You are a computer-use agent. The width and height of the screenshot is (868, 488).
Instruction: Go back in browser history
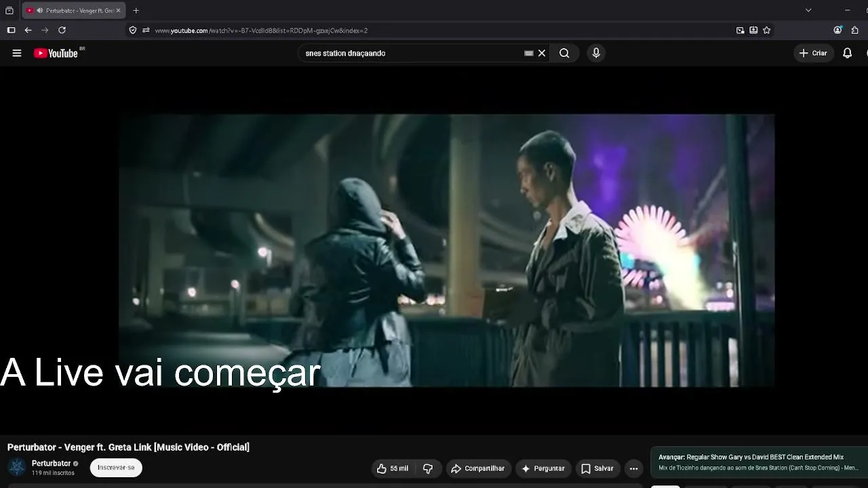28,30
